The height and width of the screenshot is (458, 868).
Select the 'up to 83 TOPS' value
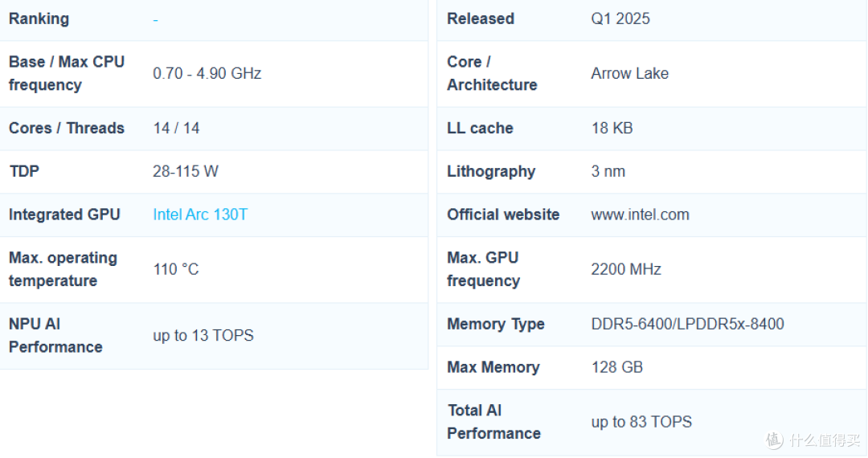(641, 422)
